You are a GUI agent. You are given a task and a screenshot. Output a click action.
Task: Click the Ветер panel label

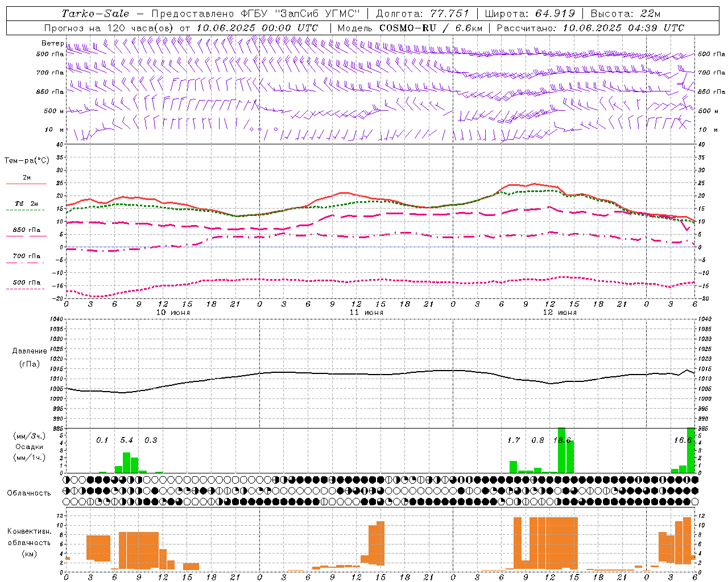53,43
